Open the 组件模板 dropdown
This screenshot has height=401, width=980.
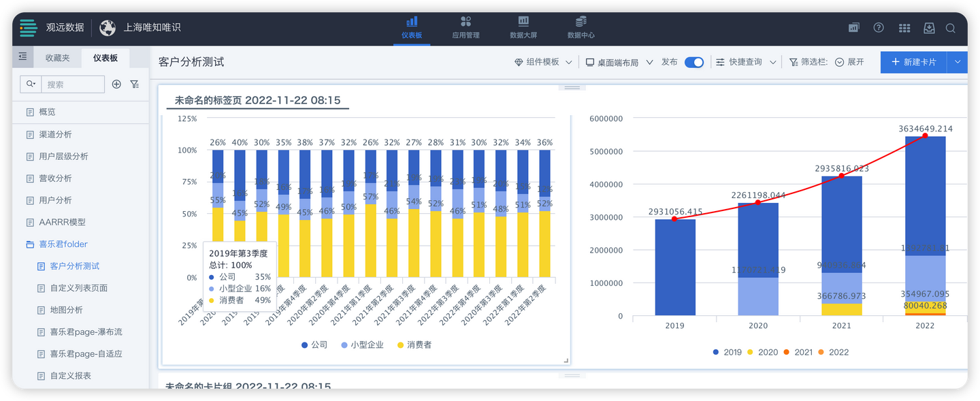pos(543,62)
